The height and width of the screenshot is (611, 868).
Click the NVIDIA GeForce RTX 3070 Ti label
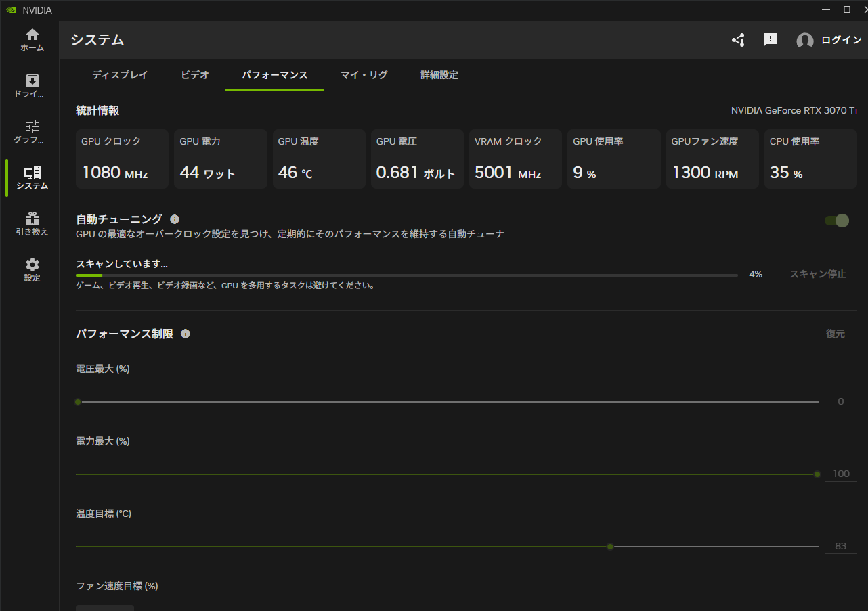pyautogui.click(x=794, y=110)
